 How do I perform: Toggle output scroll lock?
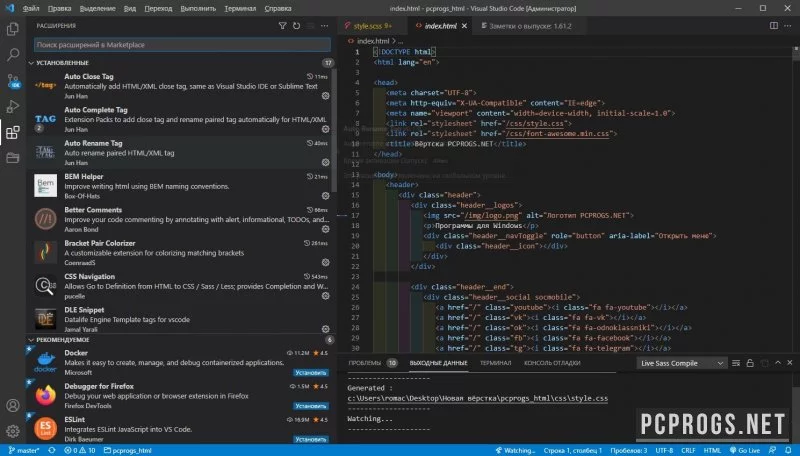pos(750,363)
